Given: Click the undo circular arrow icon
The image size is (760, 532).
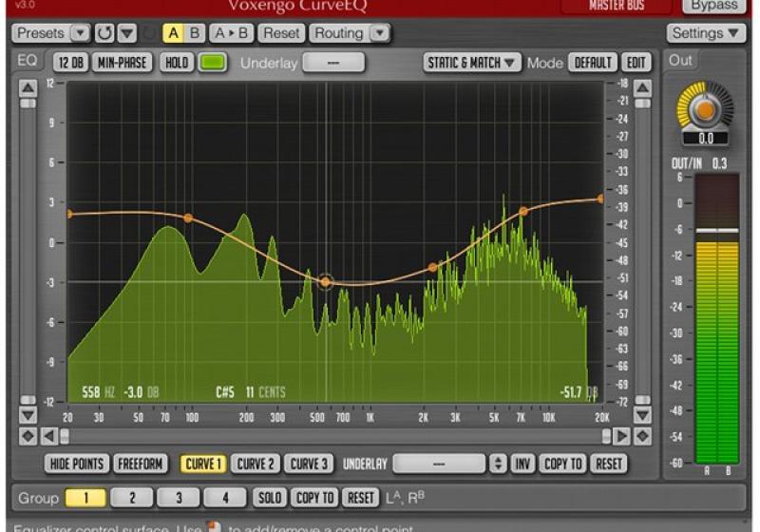Looking at the screenshot, I should coord(105,33).
